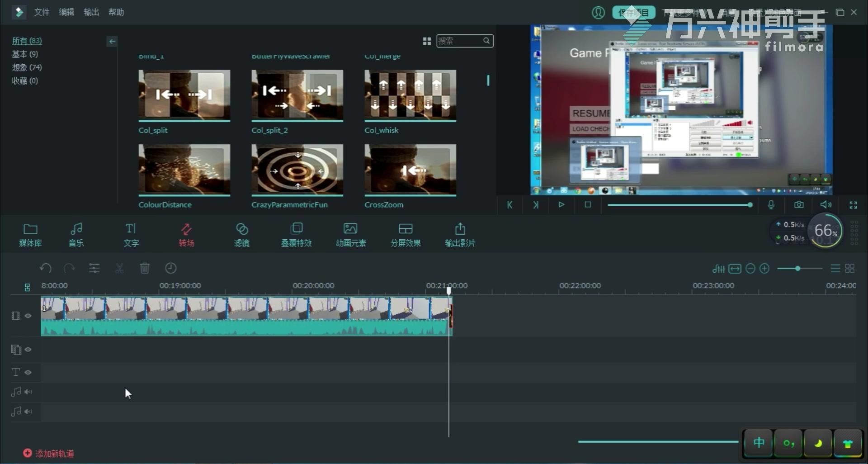
Task: Select the 所有 (83) category
Action: 27,41
